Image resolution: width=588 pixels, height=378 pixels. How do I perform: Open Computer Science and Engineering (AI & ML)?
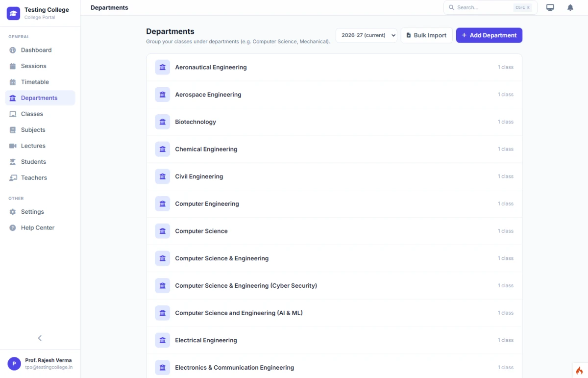point(334,313)
